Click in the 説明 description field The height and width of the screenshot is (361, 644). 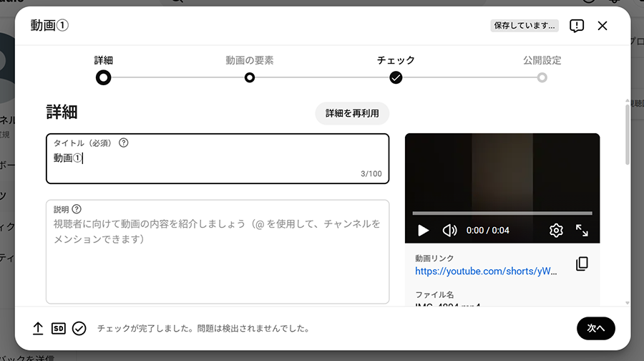pos(218,265)
